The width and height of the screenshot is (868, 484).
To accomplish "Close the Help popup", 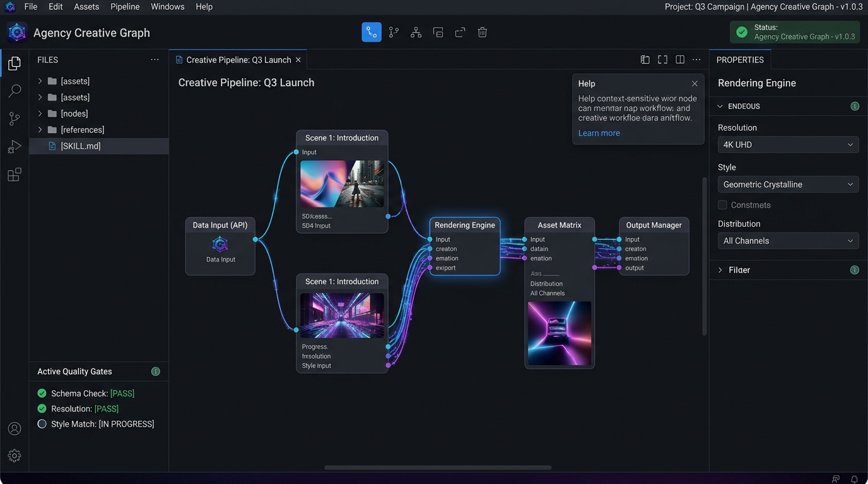I will 695,84.
